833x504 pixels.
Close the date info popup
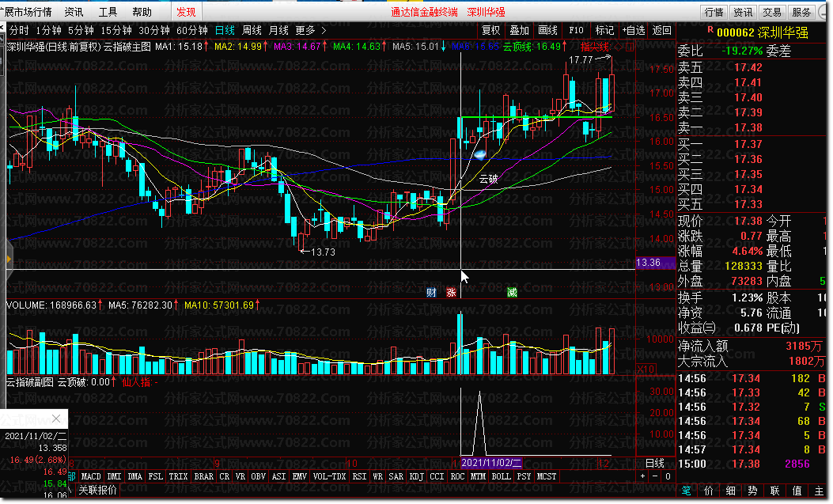56,419
